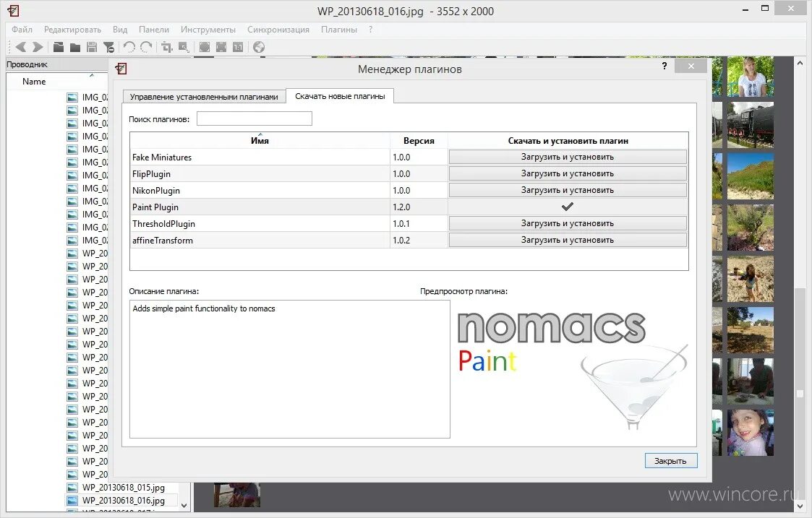
Task: Go to next image arrow in toolbar
Action: pyautogui.click(x=38, y=47)
